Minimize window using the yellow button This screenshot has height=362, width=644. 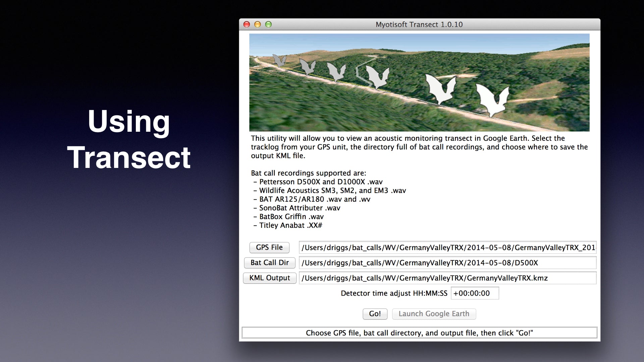[258, 24]
